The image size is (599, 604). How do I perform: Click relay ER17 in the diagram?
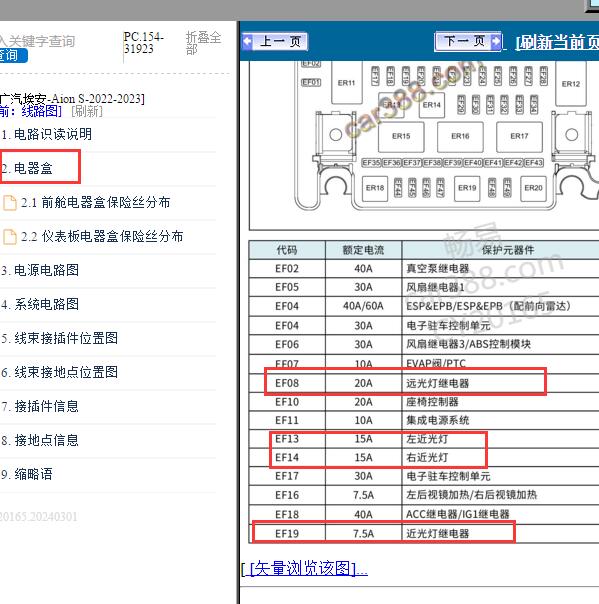[x=519, y=136]
